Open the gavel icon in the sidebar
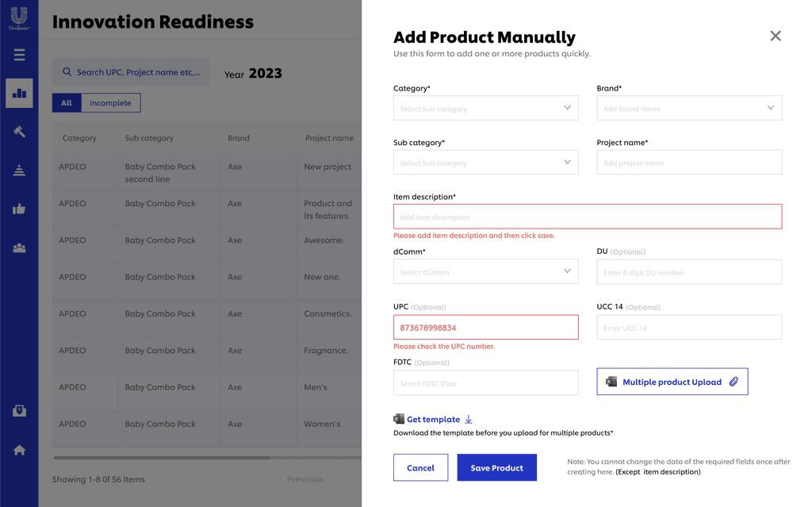Image resolution: width=812 pixels, height=507 pixels. [x=19, y=132]
